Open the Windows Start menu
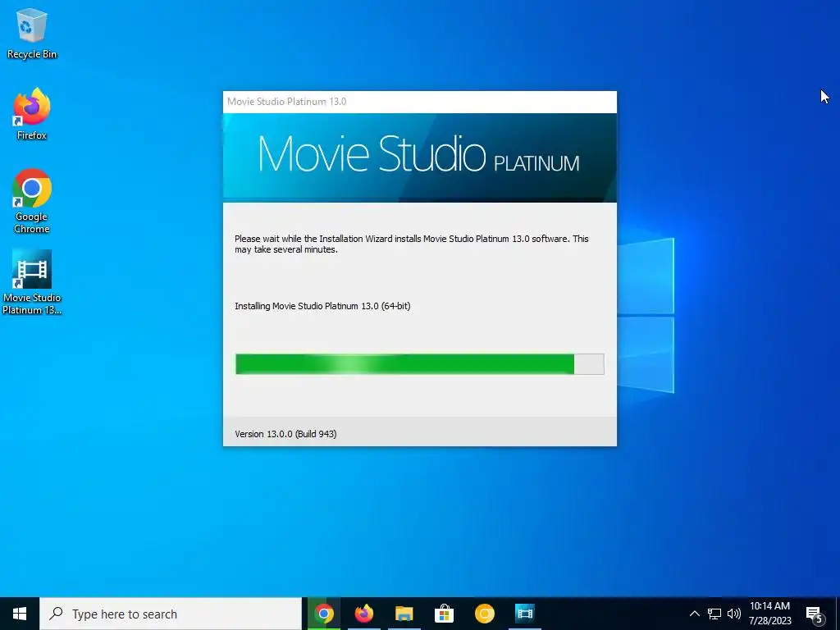840x630 pixels. [20, 614]
